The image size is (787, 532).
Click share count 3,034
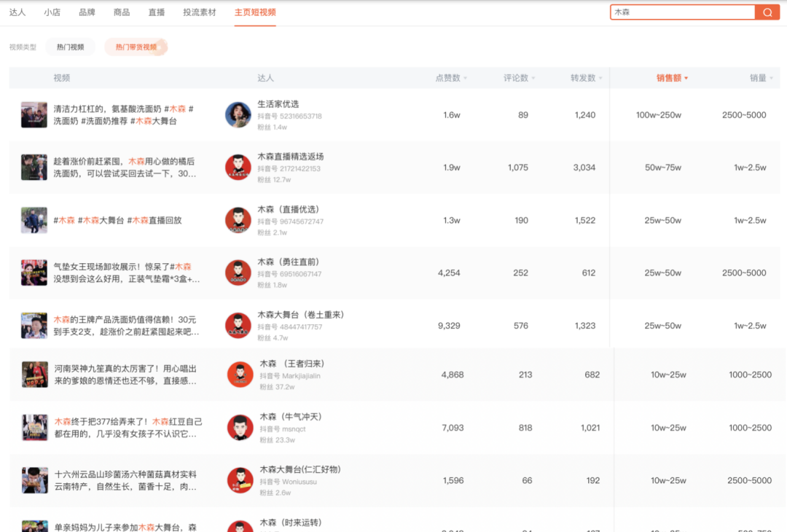[584, 167]
